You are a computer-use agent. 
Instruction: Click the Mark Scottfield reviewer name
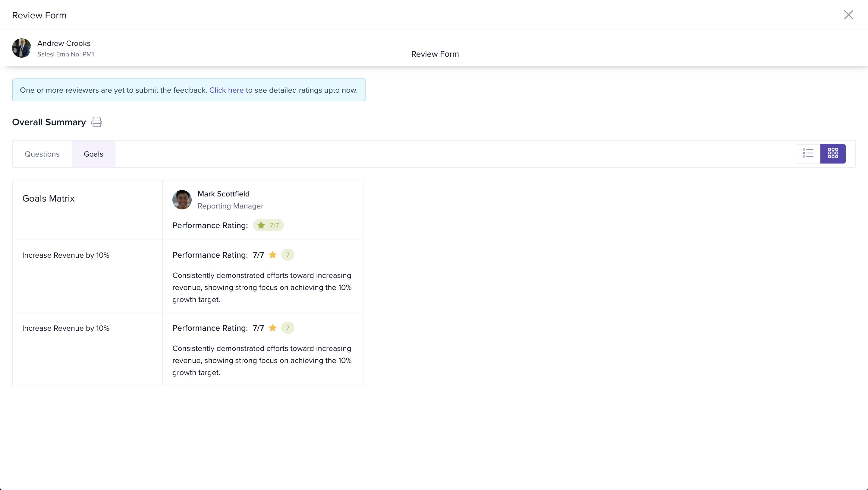(223, 194)
